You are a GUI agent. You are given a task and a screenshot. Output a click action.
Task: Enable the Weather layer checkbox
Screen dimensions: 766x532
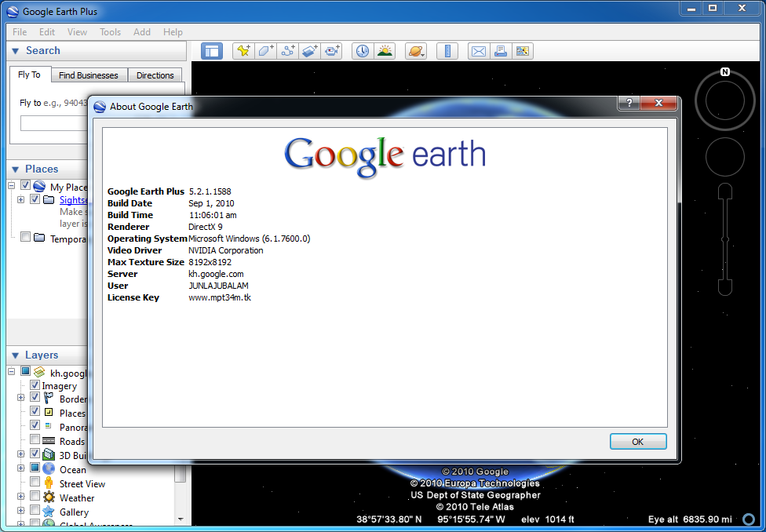click(35, 496)
